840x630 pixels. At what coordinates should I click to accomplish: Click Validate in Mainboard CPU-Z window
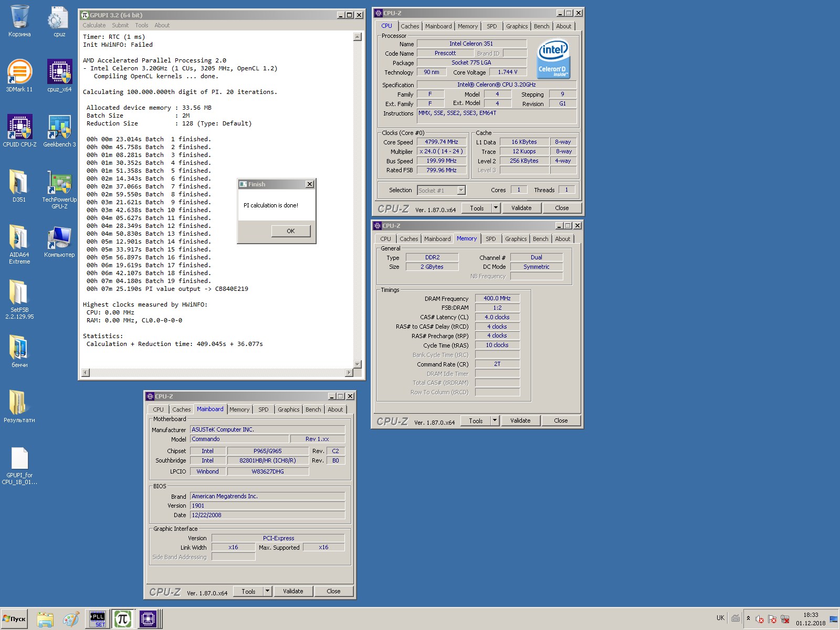(x=293, y=592)
